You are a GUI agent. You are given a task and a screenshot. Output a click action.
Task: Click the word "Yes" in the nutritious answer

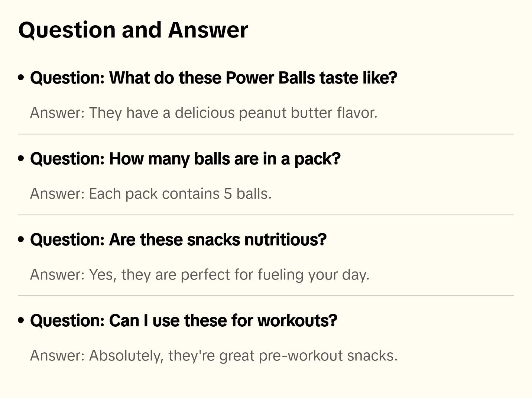[102, 275]
